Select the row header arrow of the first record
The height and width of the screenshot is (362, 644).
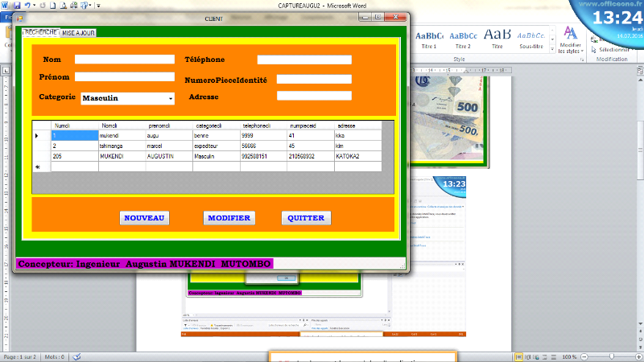42,135
